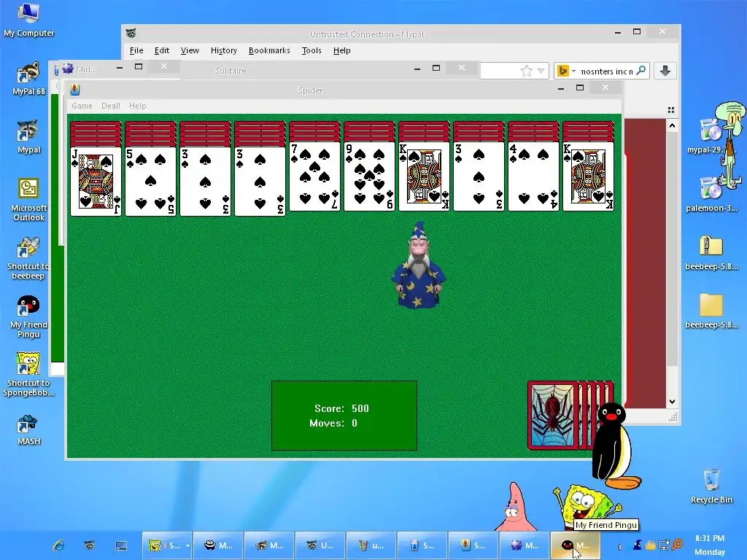
Task: Open the Game menu in Spider
Action: tap(82, 106)
